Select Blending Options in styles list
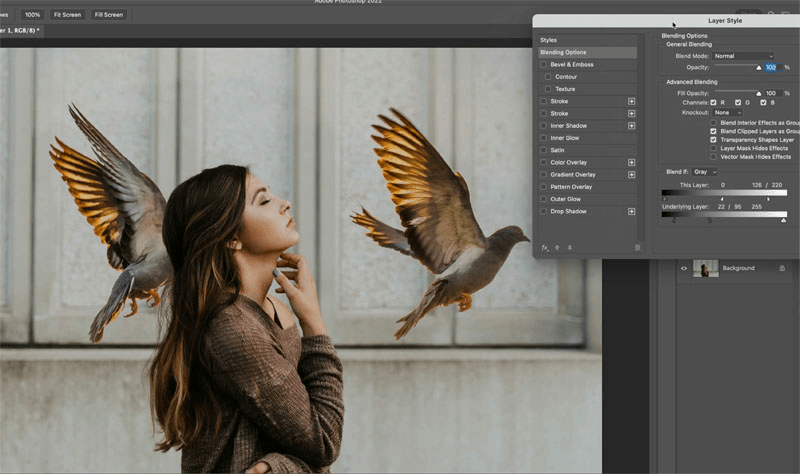Image resolution: width=800 pixels, height=474 pixels. click(x=588, y=52)
